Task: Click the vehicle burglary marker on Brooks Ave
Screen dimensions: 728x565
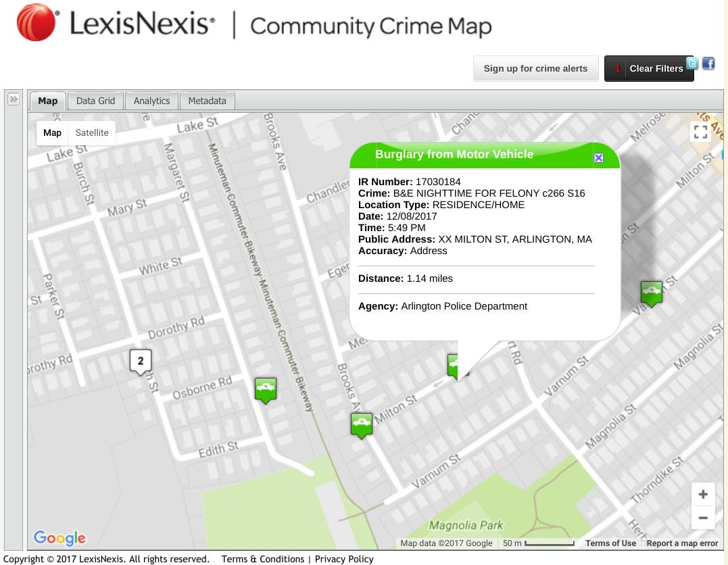Action: click(362, 424)
